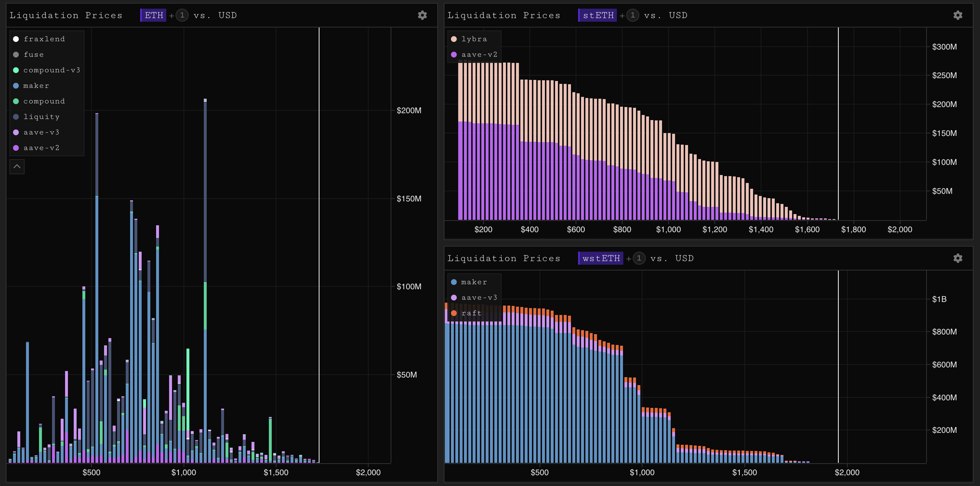980x486 pixels.
Task: Click the white current-price line in stETH chart
Action: click(838, 124)
